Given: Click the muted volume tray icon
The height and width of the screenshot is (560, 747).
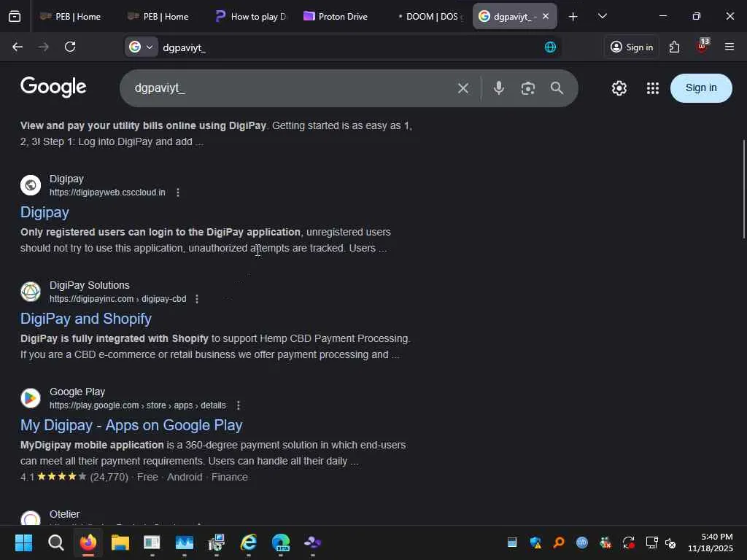Looking at the screenshot, I should tap(670, 542).
